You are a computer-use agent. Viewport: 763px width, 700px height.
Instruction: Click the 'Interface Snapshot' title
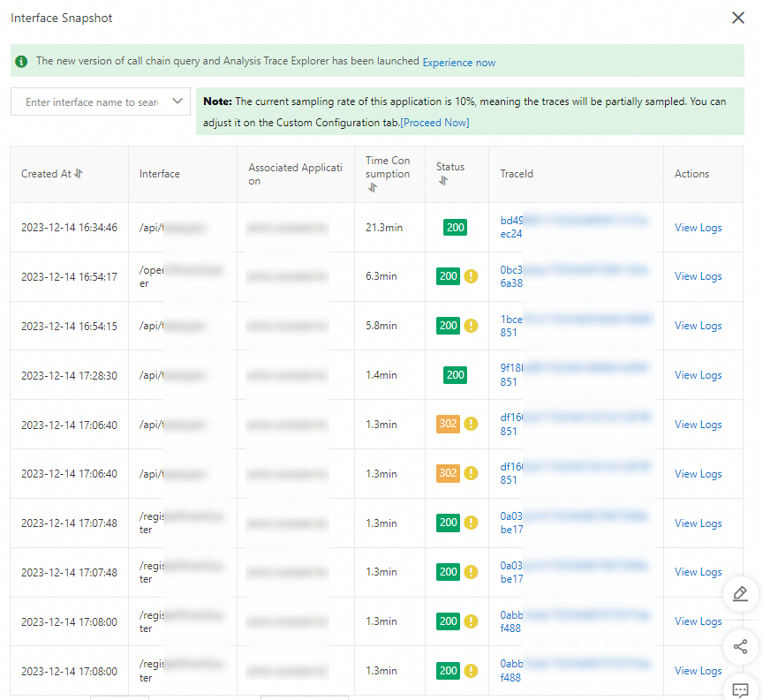(x=61, y=18)
